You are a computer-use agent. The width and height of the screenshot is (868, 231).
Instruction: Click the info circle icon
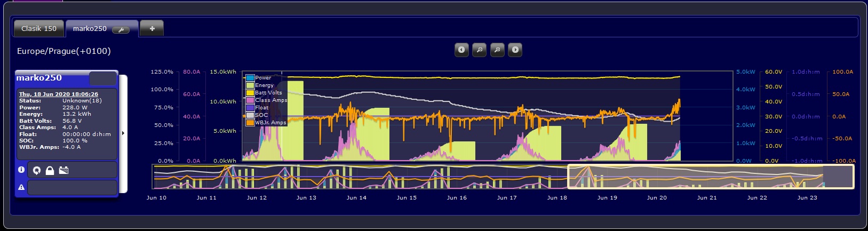[x=21, y=170]
